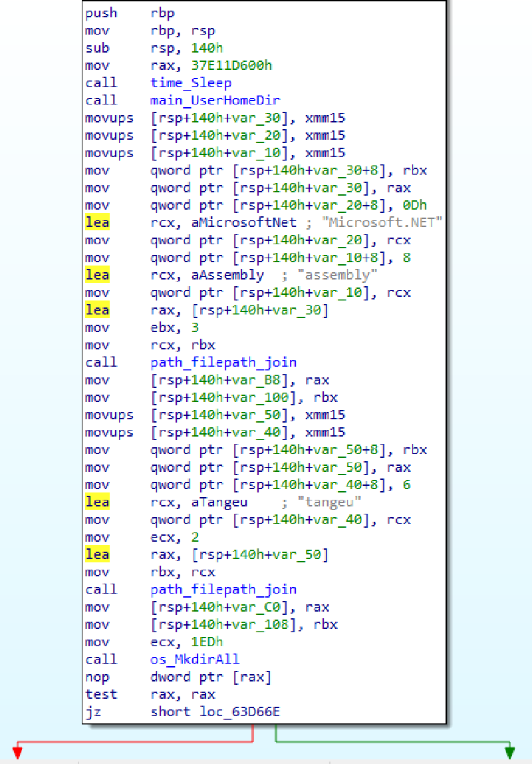Click the highlighted lea before aTangeu
The height and width of the screenshot is (764, 532).
pyautogui.click(x=97, y=502)
